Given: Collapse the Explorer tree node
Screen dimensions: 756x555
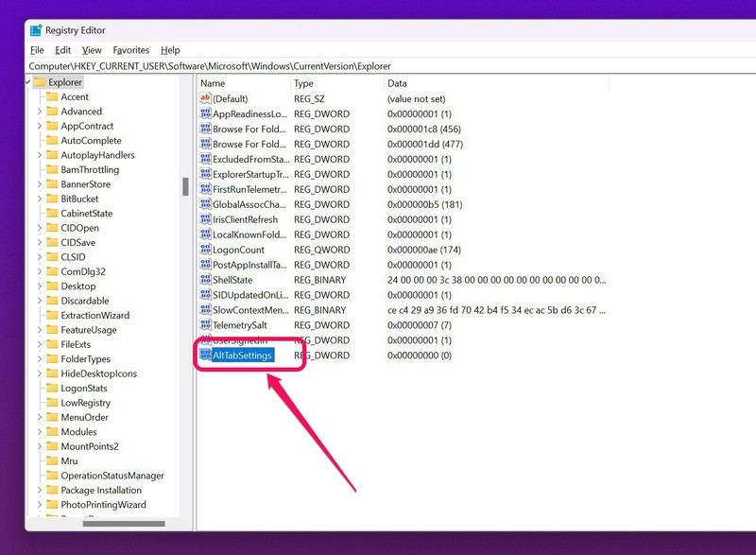Looking at the screenshot, I should pyautogui.click(x=28, y=82).
